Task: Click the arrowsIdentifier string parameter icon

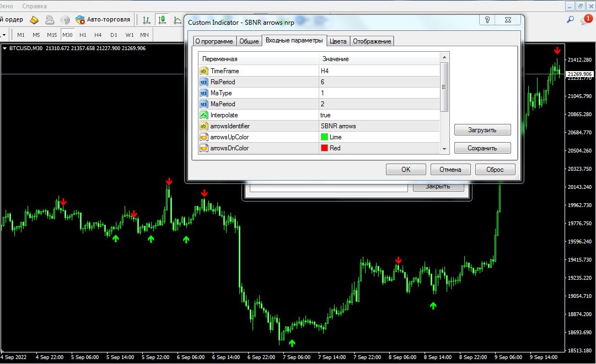Action: tap(204, 126)
